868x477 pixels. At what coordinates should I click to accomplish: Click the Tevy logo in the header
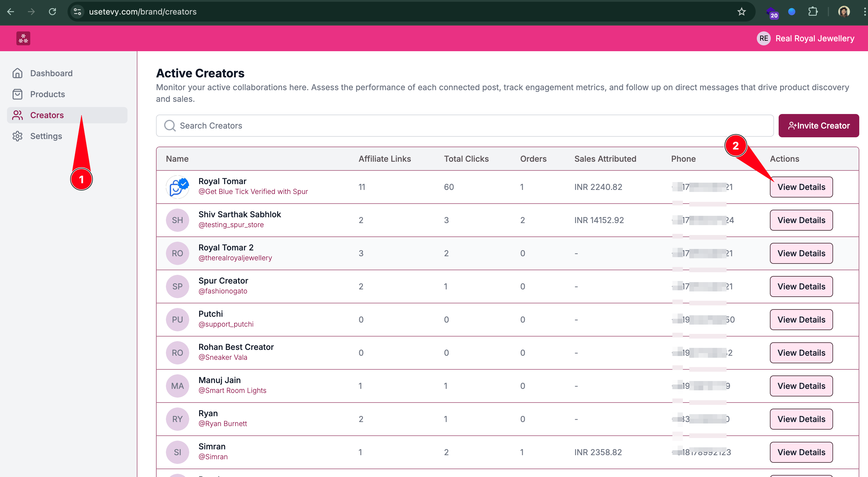click(23, 38)
